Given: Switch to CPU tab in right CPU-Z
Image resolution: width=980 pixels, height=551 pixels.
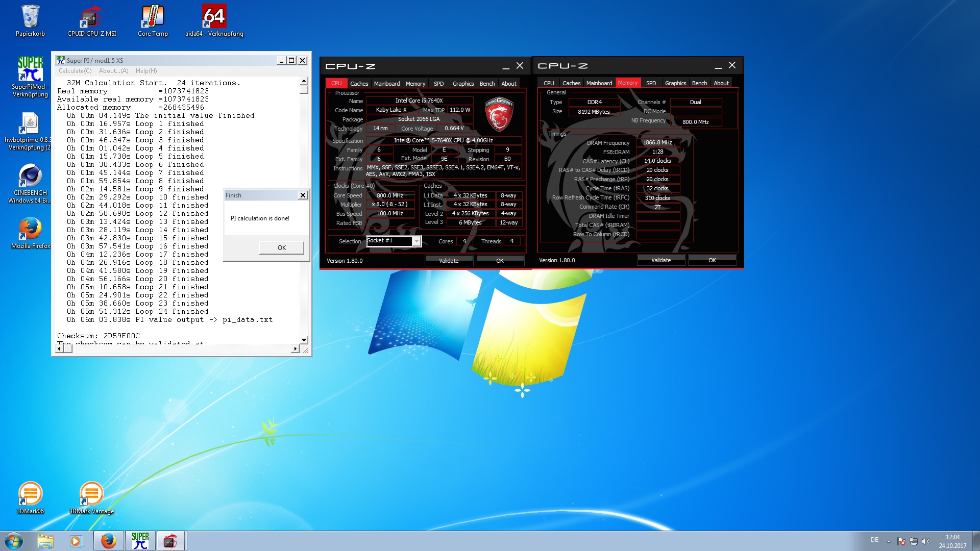Looking at the screenshot, I should 549,83.
